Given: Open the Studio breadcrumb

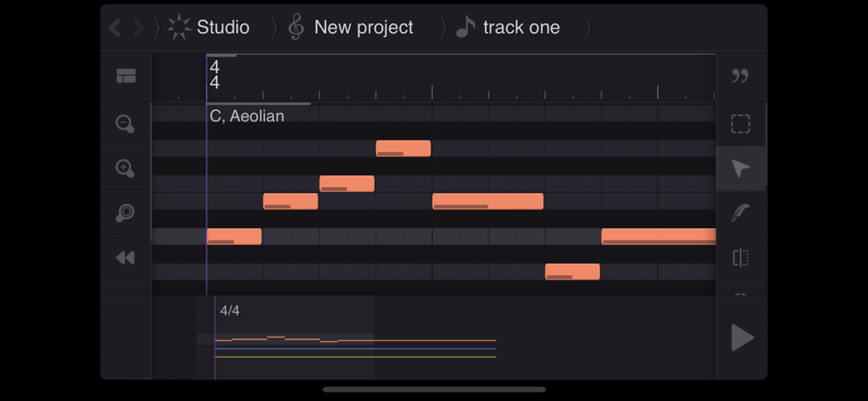Looking at the screenshot, I should click(209, 28).
